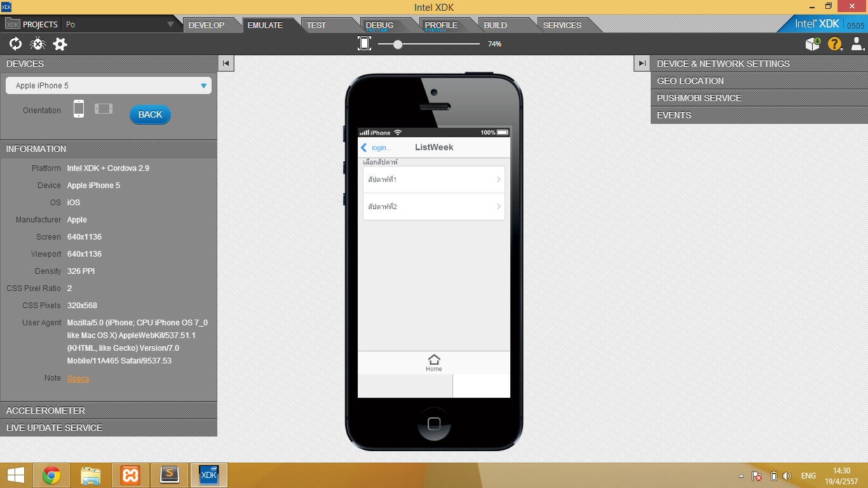Click the iOS value in the OS row

pyautogui.click(x=74, y=203)
